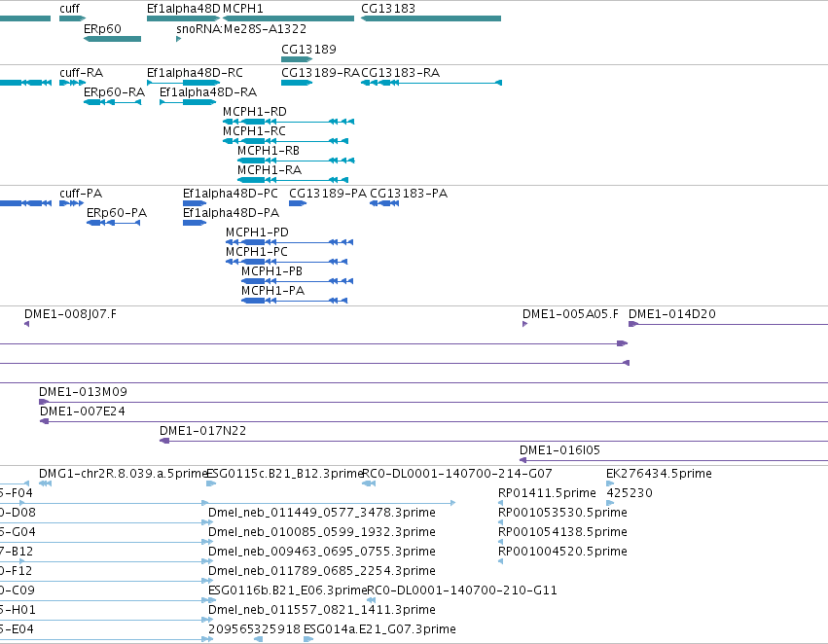The height and width of the screenshot is (644, 828).
Task: Click the CG13189 gene label
Action: coord(308,49)
